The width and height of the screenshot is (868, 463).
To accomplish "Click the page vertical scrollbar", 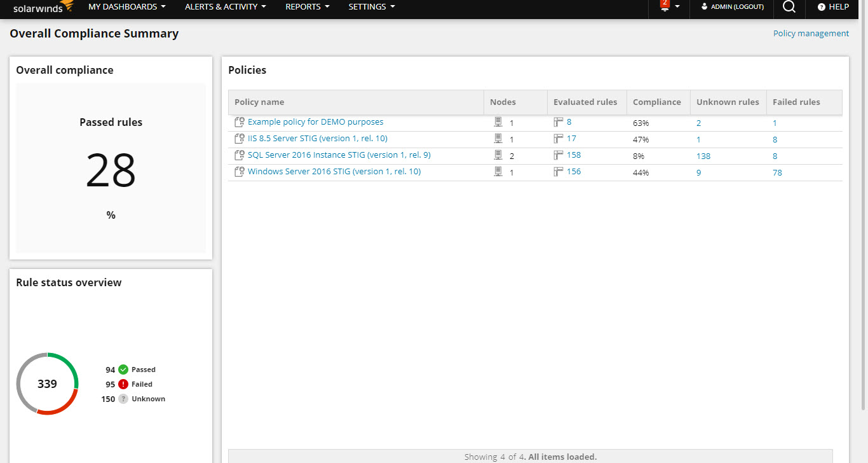I will [x=863, y=216].
